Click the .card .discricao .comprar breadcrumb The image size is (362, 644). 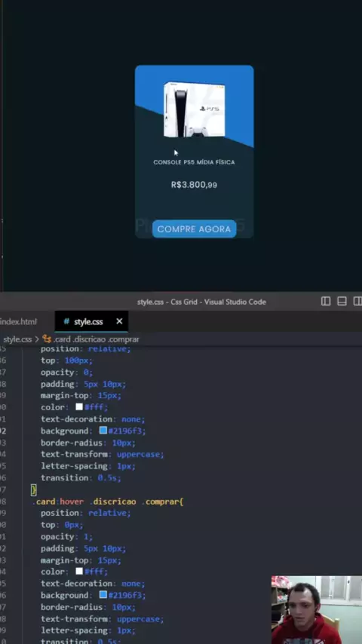click(x=96, y=339)
